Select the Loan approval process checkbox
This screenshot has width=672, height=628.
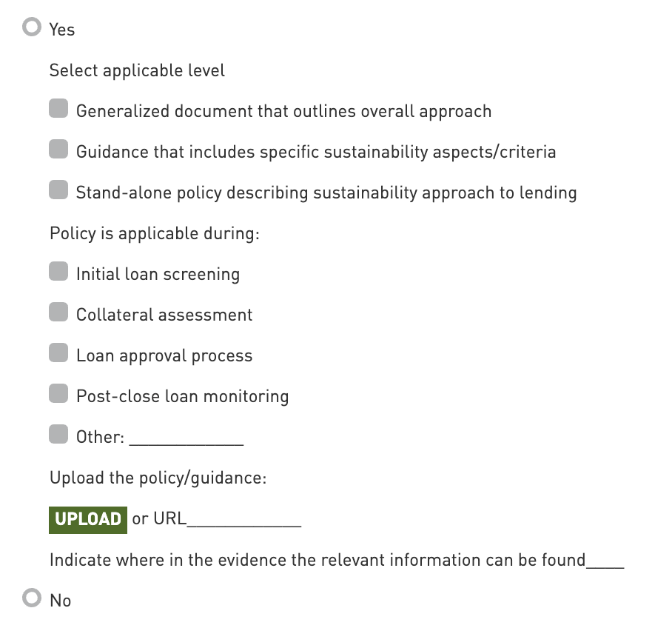59,354
